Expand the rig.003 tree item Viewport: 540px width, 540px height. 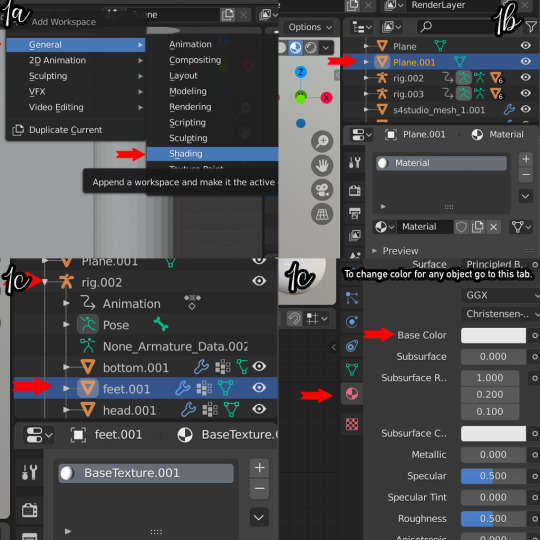(x=366, y=94)
